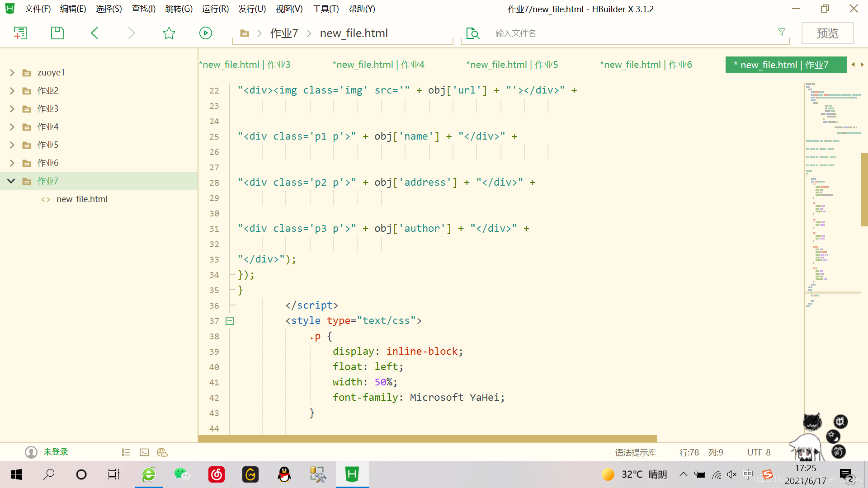Expand the 作业5 folder
The height and width of the screenshot is (488, 868).
pos(12,145)
